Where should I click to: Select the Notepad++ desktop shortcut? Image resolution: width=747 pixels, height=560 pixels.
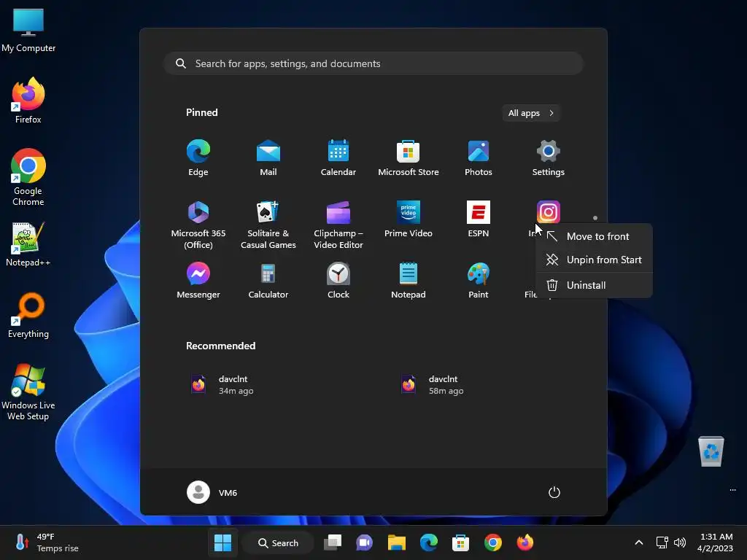(x=28, y=244)
